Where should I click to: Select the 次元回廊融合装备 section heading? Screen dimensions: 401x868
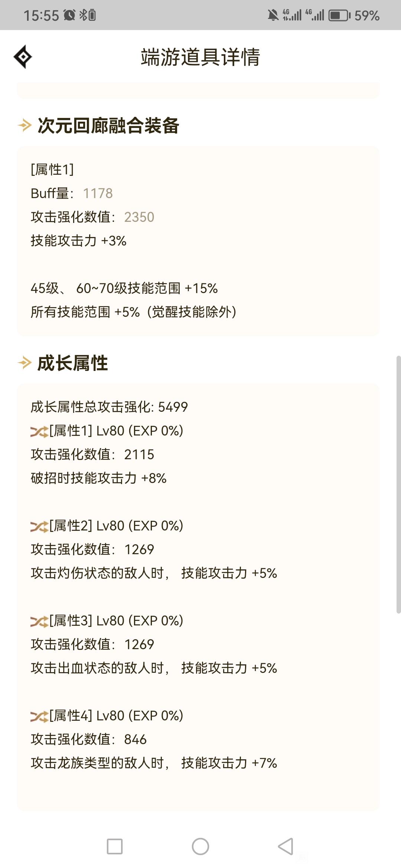pyautogui.click(x=108, y=125)
